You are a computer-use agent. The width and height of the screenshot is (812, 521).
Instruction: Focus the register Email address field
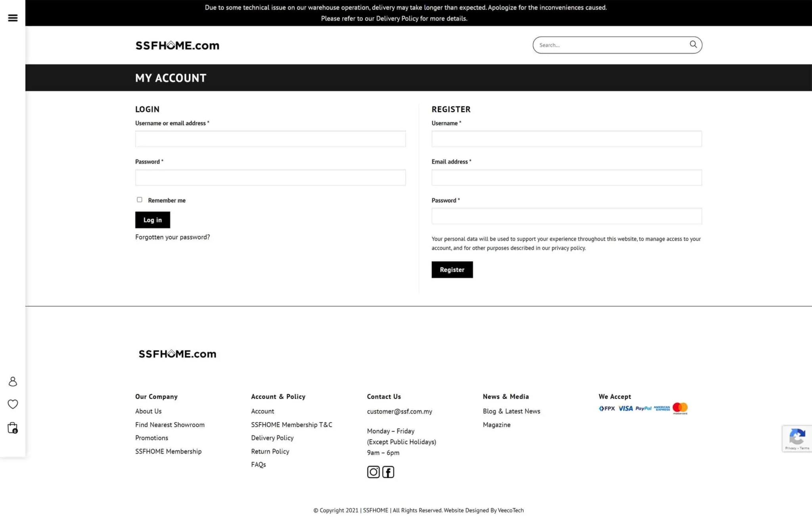click(x=567, y=178)
